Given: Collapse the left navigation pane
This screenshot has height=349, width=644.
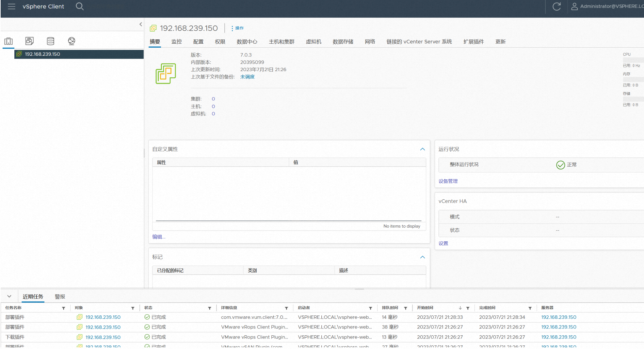Looking at the screenshot, I should pos(141,24).
